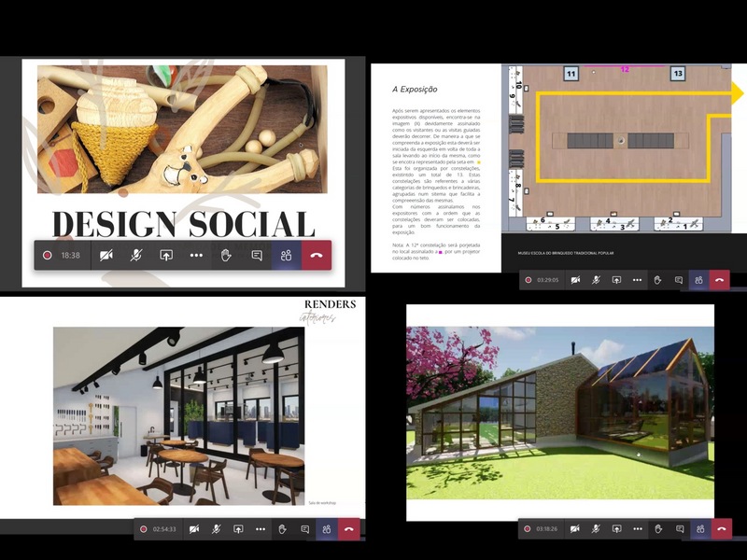
Task: Open share tray in the 03:29:05 toolbar
Action: (x=616, y=279)
